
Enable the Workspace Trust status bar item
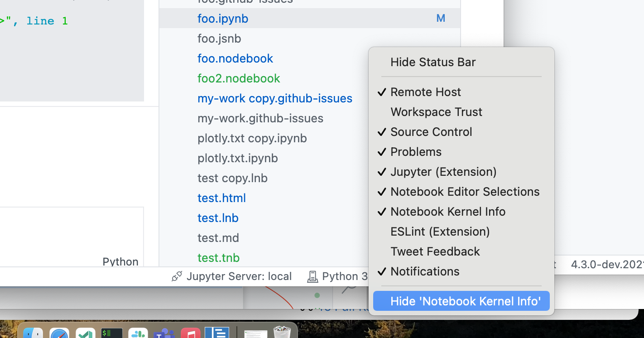(x=436, y=111)
